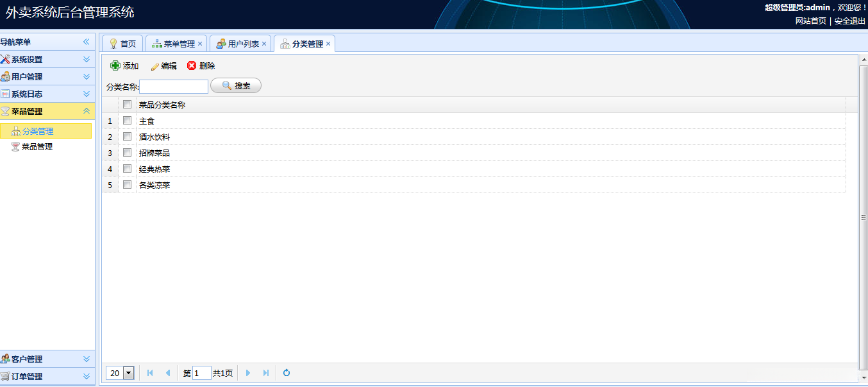Click the sitemap icon on 菜单管理 tab

pos(157,44)
